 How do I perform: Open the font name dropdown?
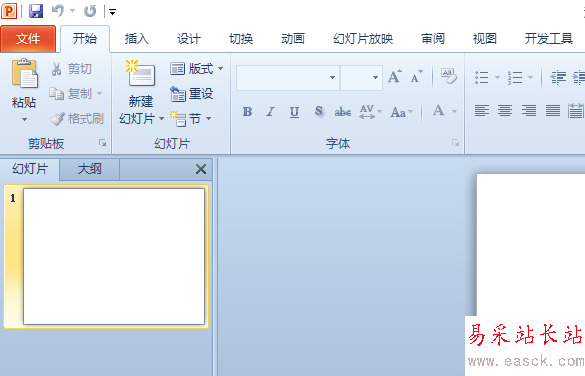click(332, 78)
